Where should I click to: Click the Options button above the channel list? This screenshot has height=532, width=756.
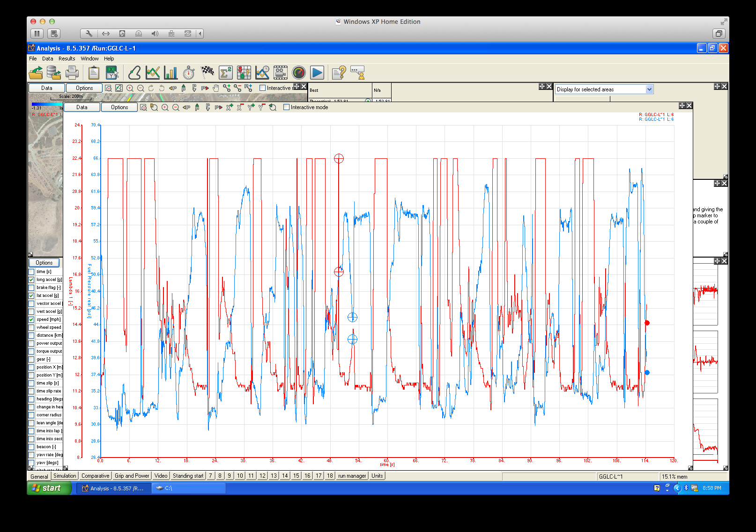44,263
